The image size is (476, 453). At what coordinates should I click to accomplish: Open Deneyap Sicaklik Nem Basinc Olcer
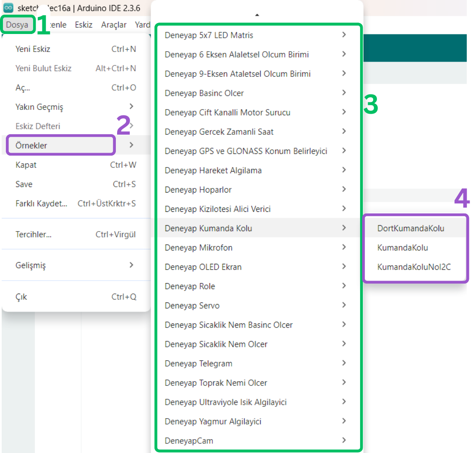tap(258, 325)
